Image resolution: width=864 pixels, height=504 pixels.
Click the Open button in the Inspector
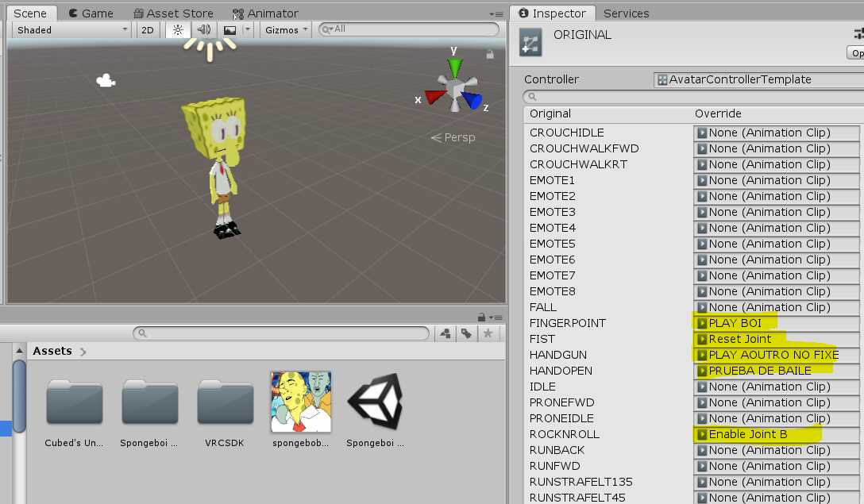(x=856, y=52)
